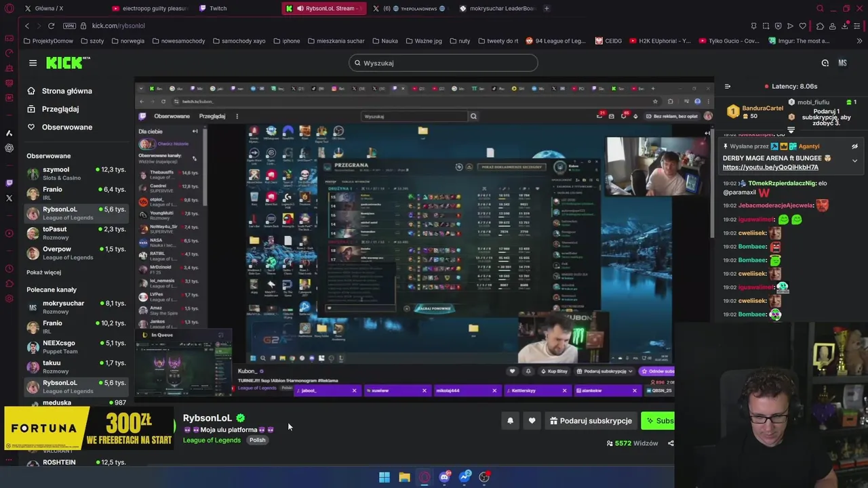Viewport: 868px width, 488px height.
Task: Open the Kick user avatar MS menu
Action: [x=842, y=63]
